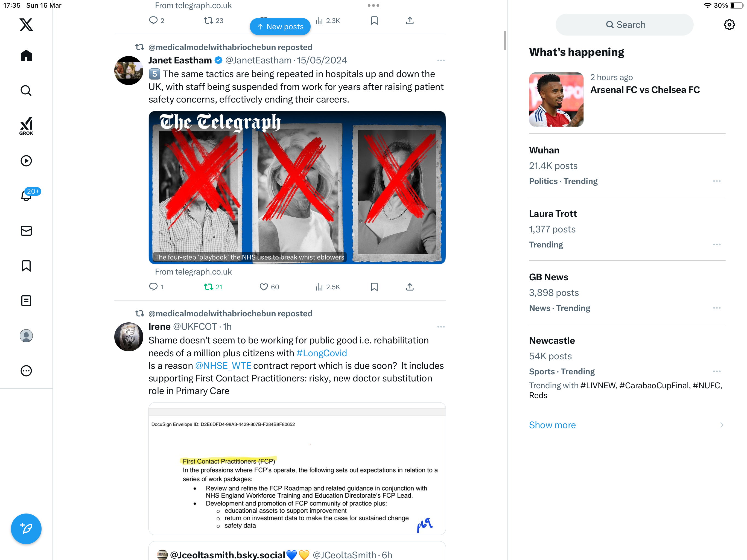Open the Lists icon in the sidebar

[x=26, y=301]
